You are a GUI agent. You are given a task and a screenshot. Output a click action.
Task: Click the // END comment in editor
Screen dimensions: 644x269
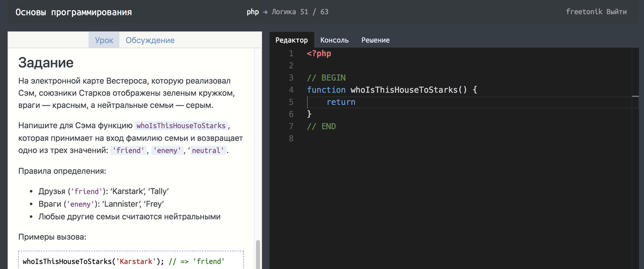(321, 127)
